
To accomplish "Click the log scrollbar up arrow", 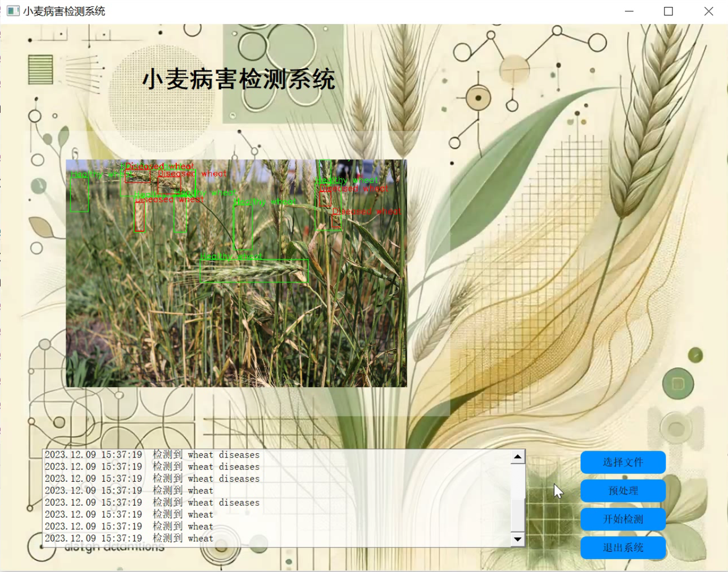I will (518, 457).
